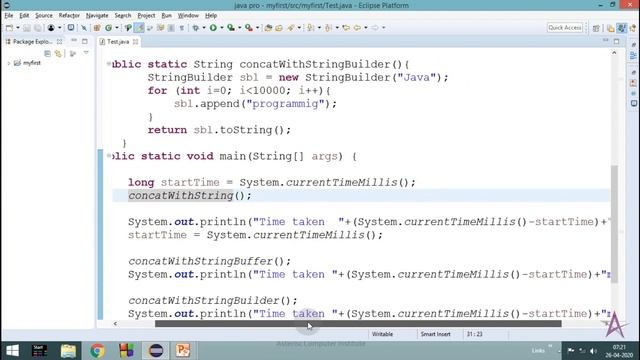Image resolution: width=640 pixels, height=360 pixels.
Task: Click the Search toolbar icon
Action: click(x=291, y=28)
